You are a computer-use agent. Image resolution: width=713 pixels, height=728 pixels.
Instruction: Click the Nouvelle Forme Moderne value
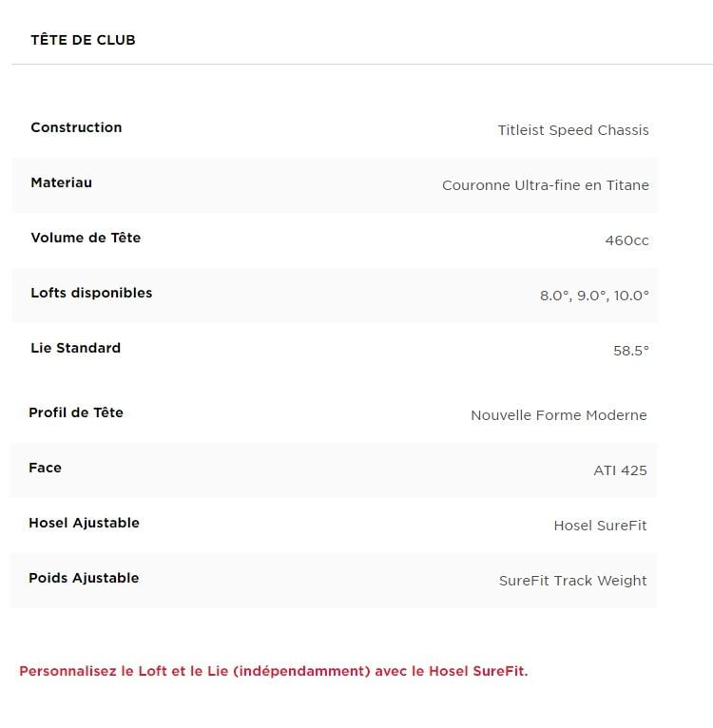pyautogui.click(x=559, y=415)
